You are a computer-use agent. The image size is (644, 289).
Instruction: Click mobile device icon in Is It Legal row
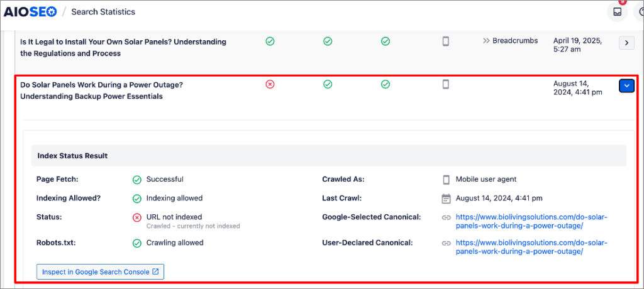click(x=446, y=41)
